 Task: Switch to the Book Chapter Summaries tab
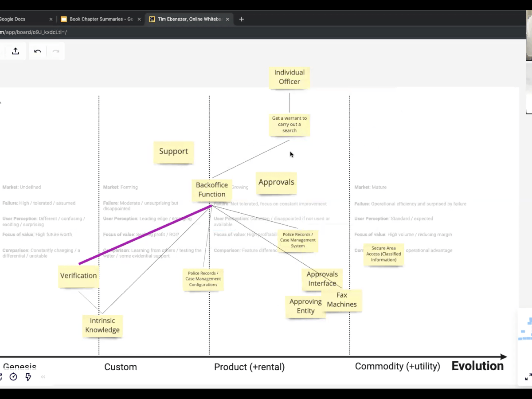100,19
